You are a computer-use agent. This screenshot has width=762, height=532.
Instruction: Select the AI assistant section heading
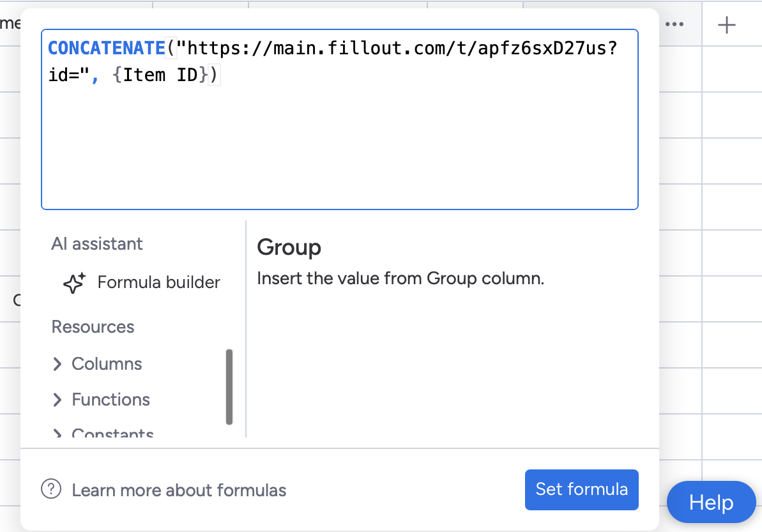tap(96, 243)
